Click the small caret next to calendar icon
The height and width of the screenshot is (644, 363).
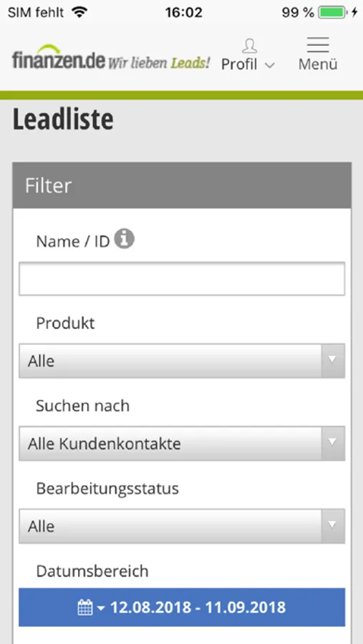click(101, 608)
